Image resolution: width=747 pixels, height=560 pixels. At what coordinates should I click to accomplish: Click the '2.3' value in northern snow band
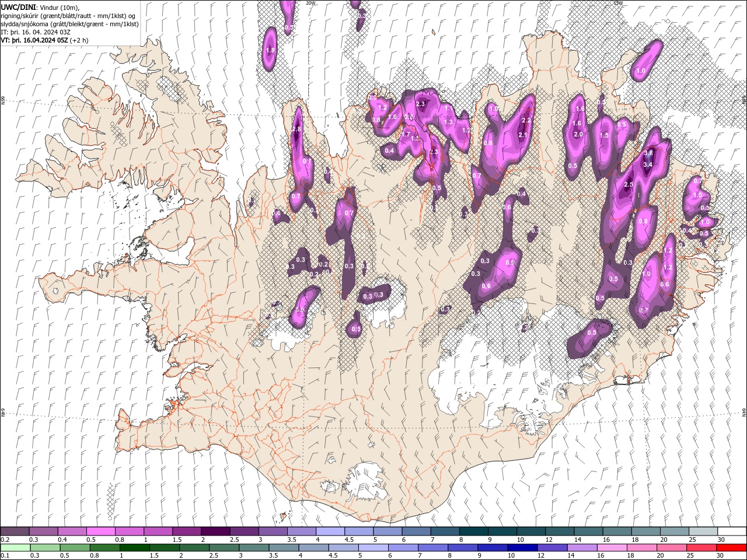click(x=421, y=104)
